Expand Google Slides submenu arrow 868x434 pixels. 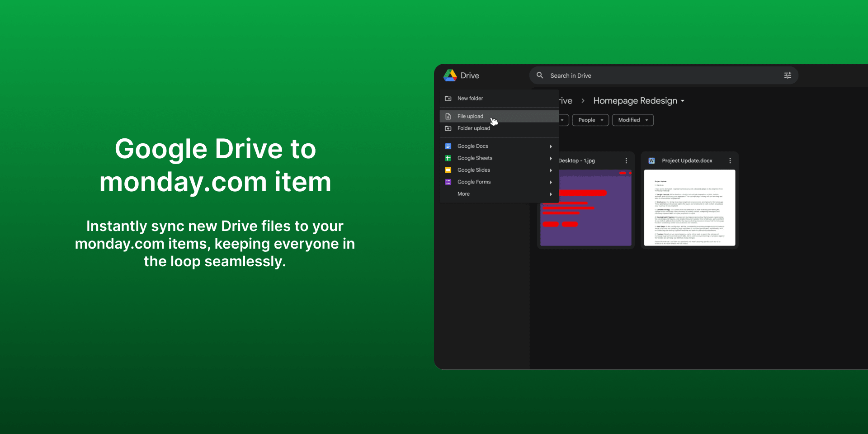551,170
